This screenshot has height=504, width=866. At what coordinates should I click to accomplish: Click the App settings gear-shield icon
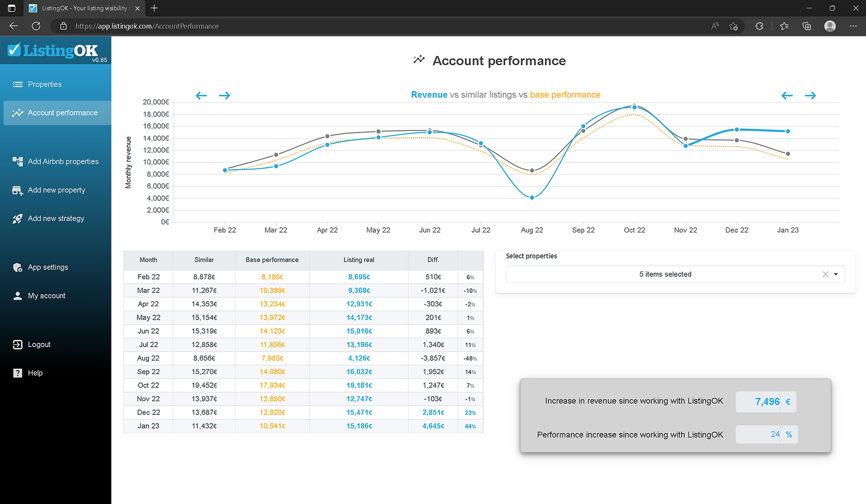[x=17, y=268]
